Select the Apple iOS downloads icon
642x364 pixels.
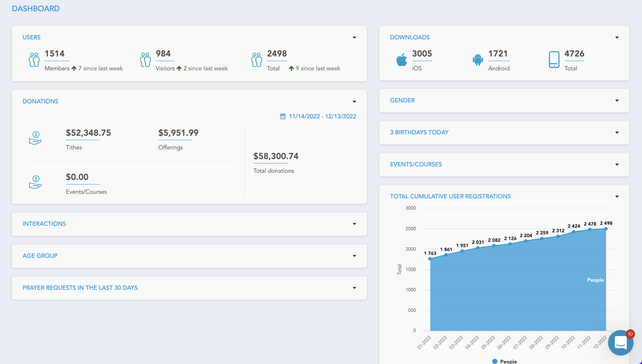402,60
